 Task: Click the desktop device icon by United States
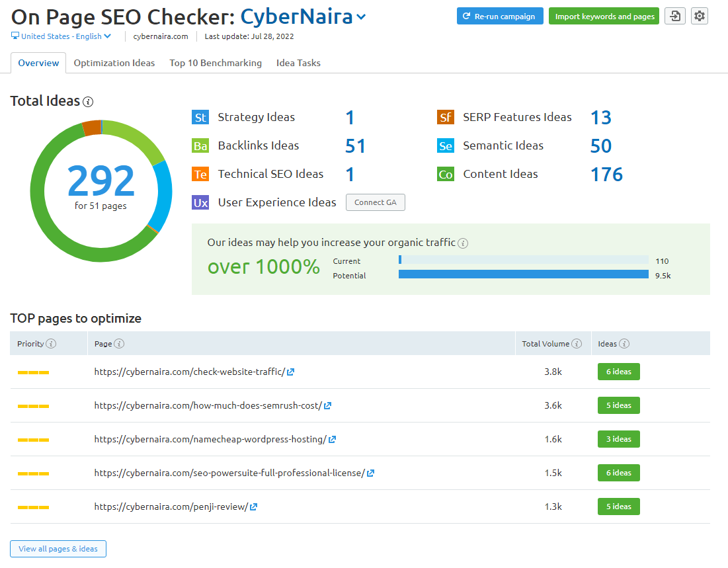pos(15,36)
